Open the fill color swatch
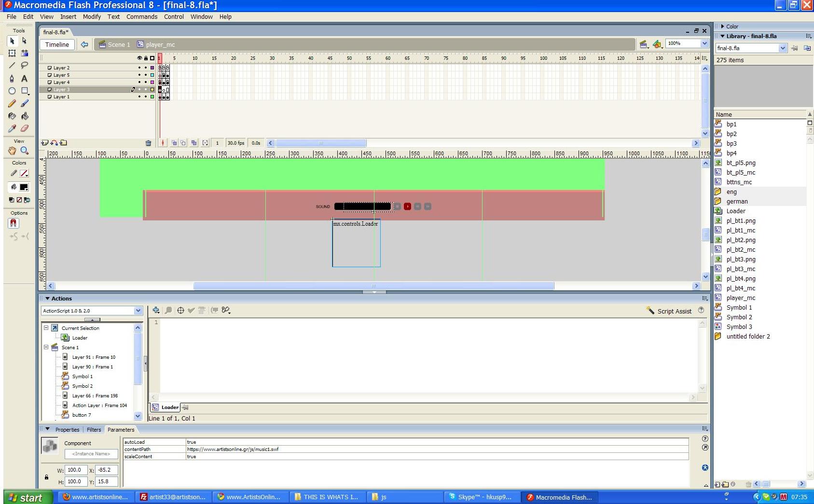Screen dimensions: 814x504 click(x=24, y=187)
